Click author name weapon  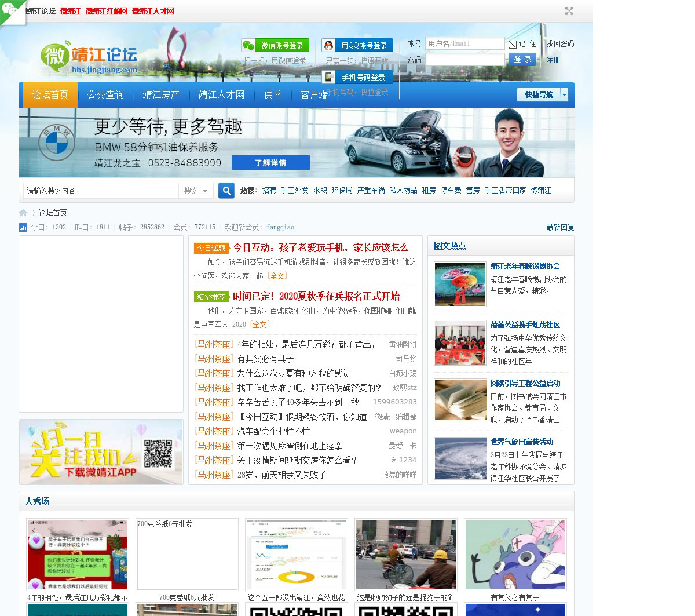pyautogui.click(x=403, y=431)
